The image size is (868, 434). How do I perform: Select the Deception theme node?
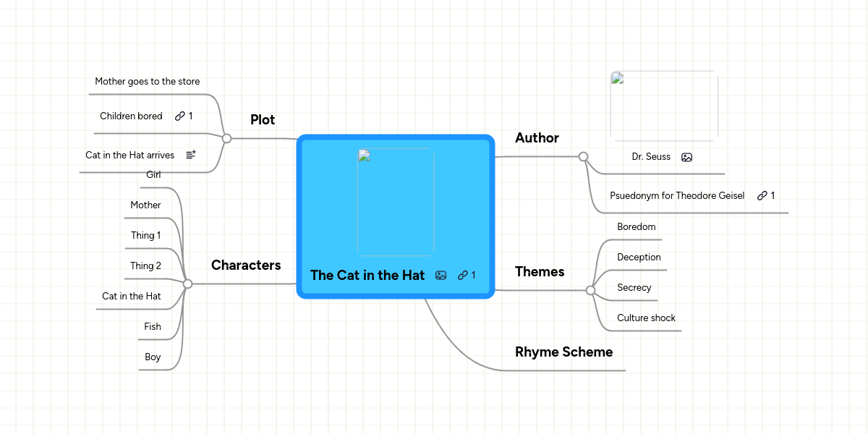(639, 258)
